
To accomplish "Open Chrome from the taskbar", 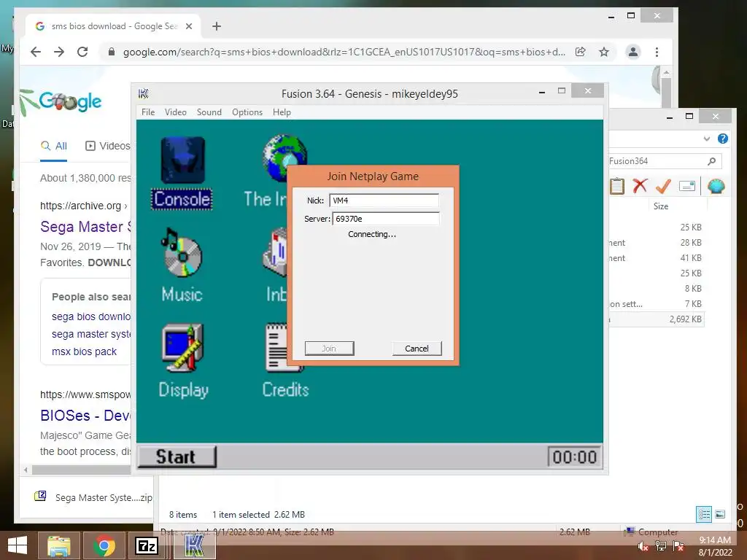I will pos(104,545).
